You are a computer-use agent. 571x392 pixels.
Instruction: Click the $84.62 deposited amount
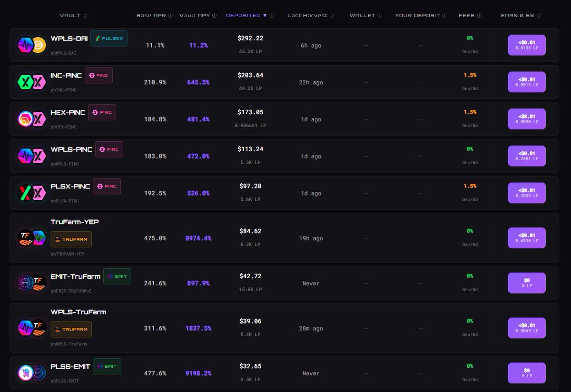[x=250, y=231]
